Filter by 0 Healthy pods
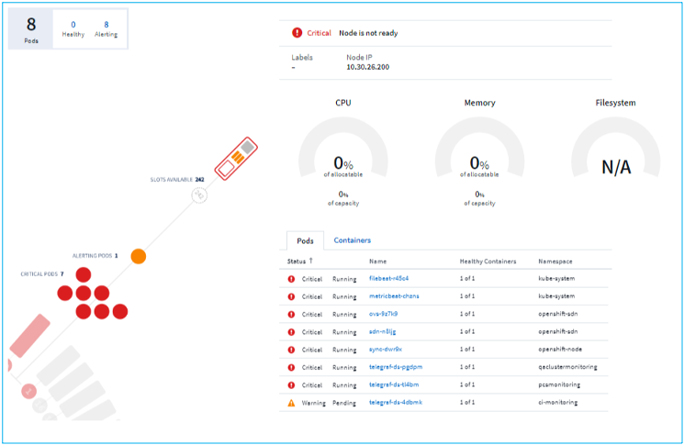The width and height of the screenshot is (684, 445). (x=73, y=29)
